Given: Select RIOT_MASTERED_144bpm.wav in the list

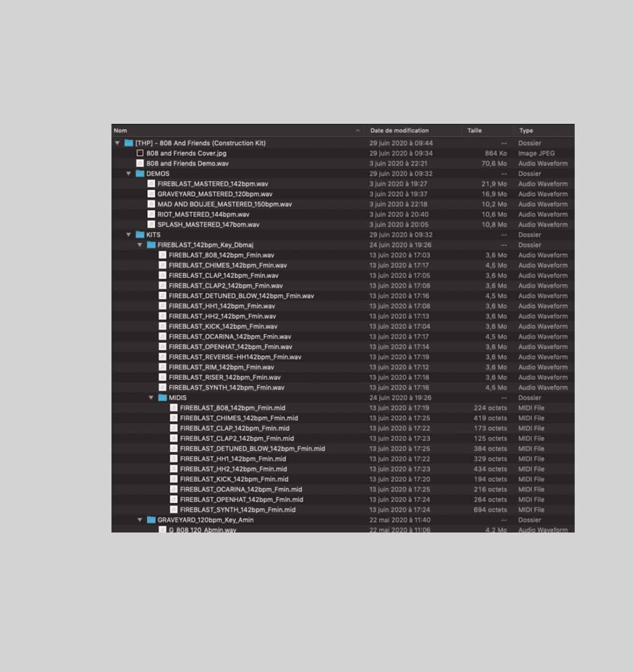Looking at the screenshot, I should (203, 214).
